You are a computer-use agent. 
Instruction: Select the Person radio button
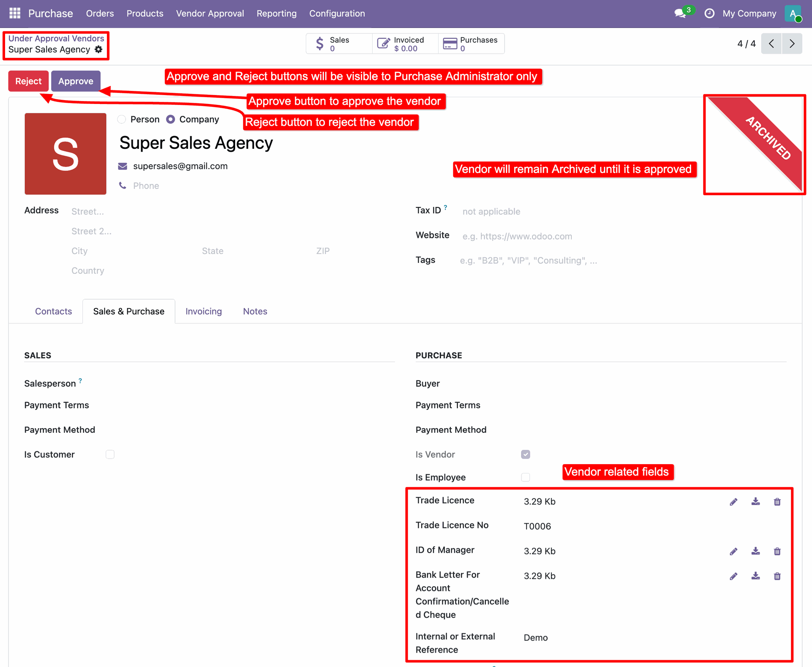(x=122, y=119)
